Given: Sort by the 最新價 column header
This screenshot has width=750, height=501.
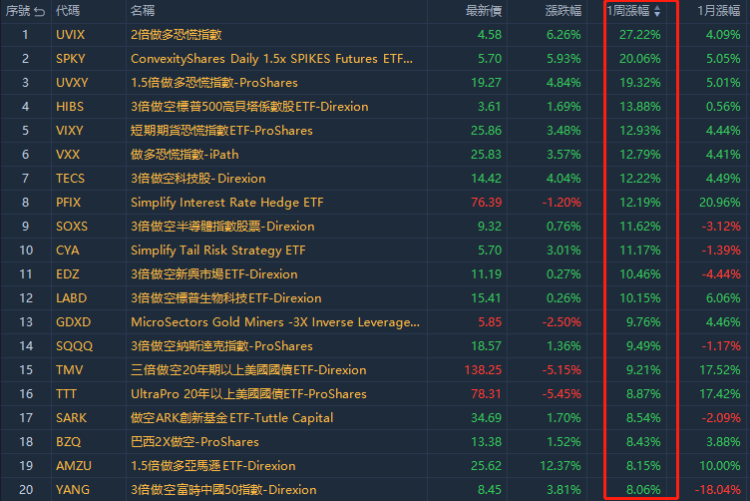Looking at the screenshot, I should (484, 11).
